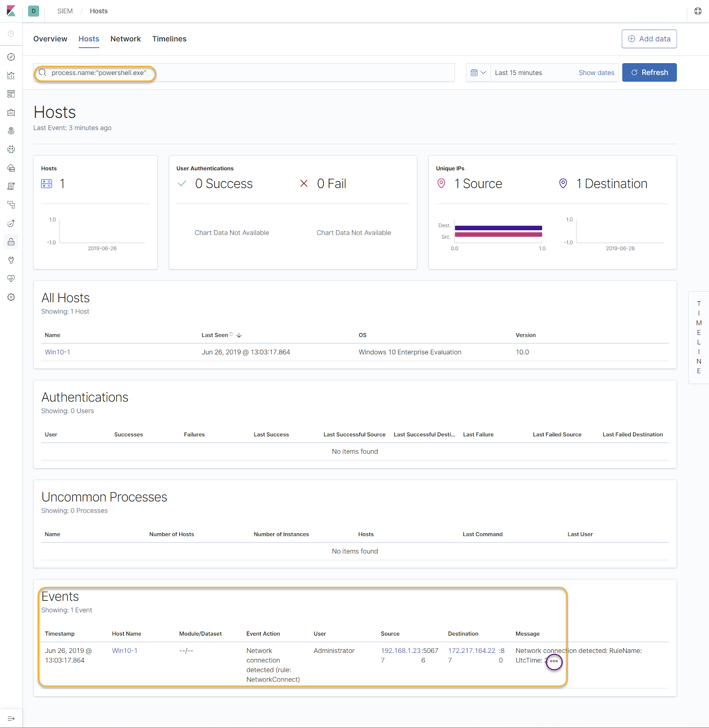Expand the sidebar with the bottom arrow icon
709x728 pixels.
click(11, 718)
